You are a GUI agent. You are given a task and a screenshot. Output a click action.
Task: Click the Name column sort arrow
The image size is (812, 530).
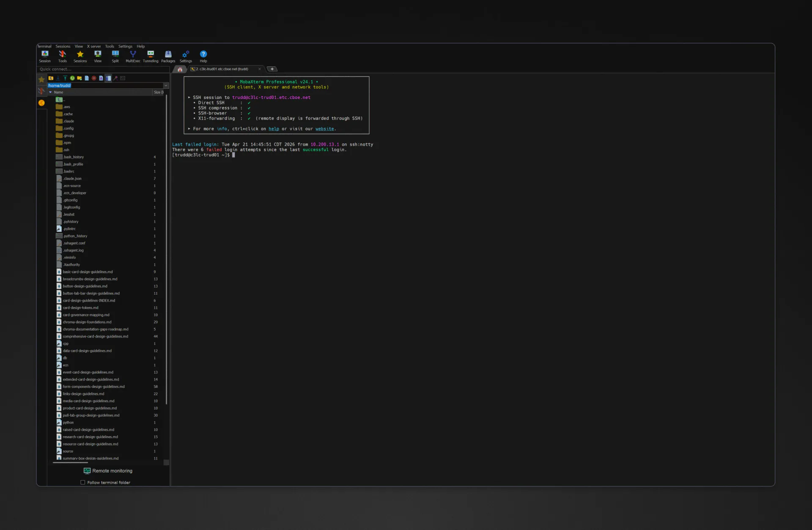point(50,92)
